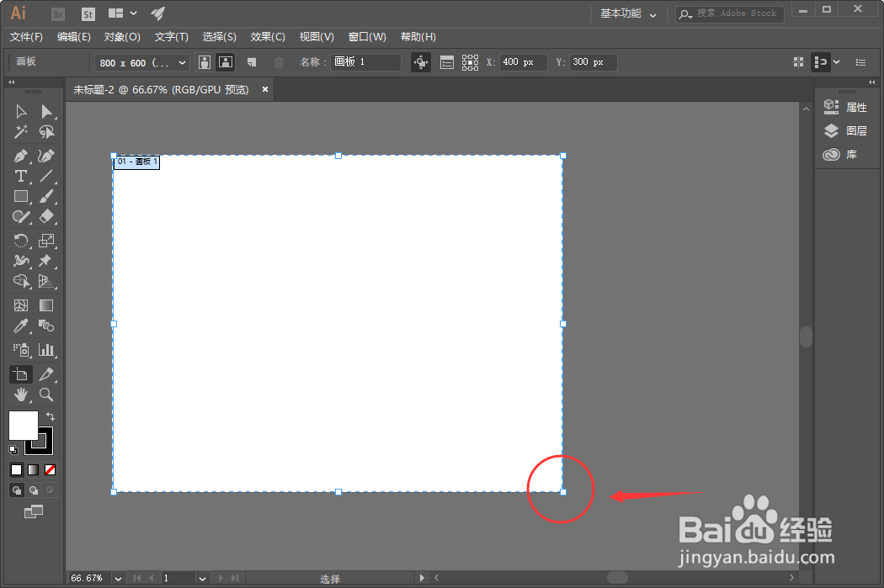Select the Slice tool

point(46,374)
